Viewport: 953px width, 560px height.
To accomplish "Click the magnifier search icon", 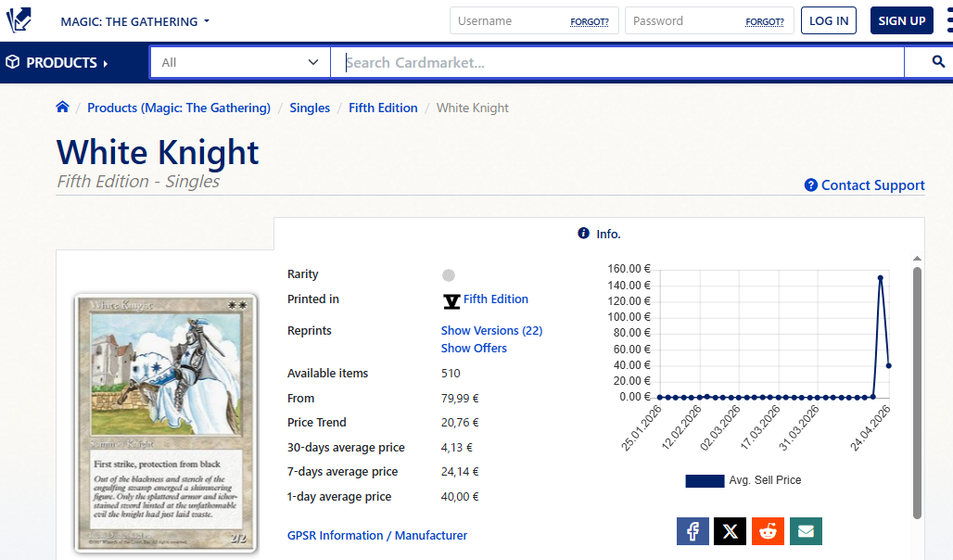I will tap(938, 61).
